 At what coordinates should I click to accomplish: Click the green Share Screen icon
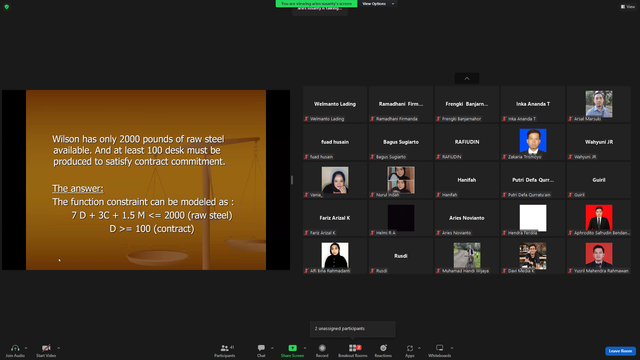click(292, 348)
